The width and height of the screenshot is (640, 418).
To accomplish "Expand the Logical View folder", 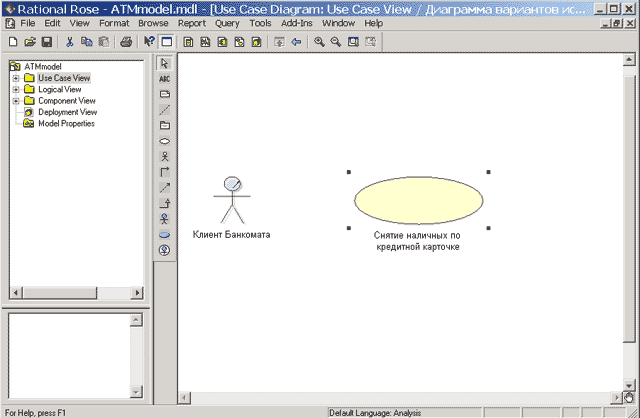I will pos(16,89).
